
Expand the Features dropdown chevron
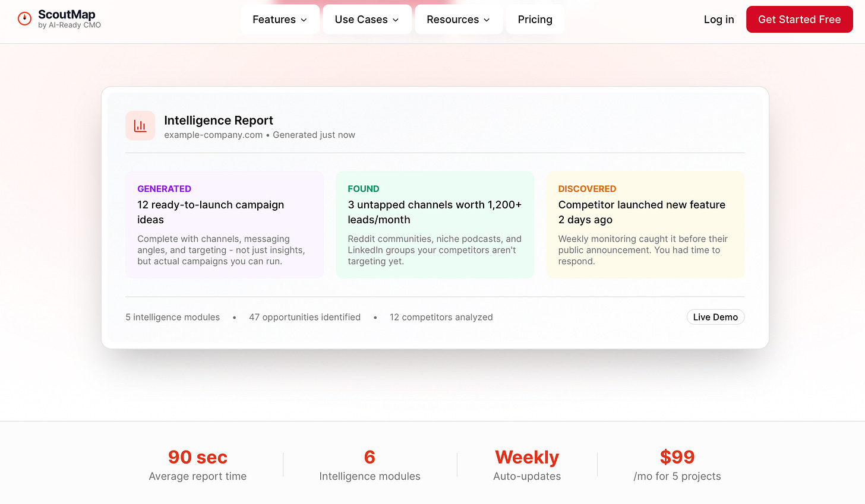pyautogui.click(x=304, y=20)
